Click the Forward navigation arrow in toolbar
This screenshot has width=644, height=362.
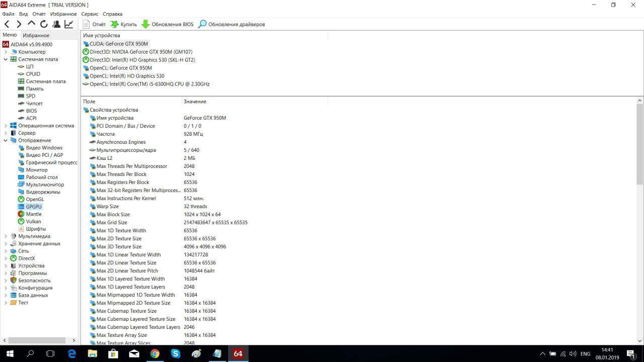tap(19, 24)
